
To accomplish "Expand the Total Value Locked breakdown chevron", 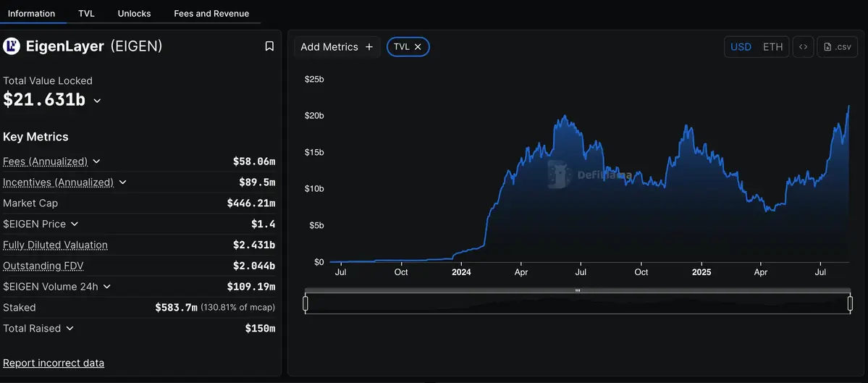I will 98,101.
